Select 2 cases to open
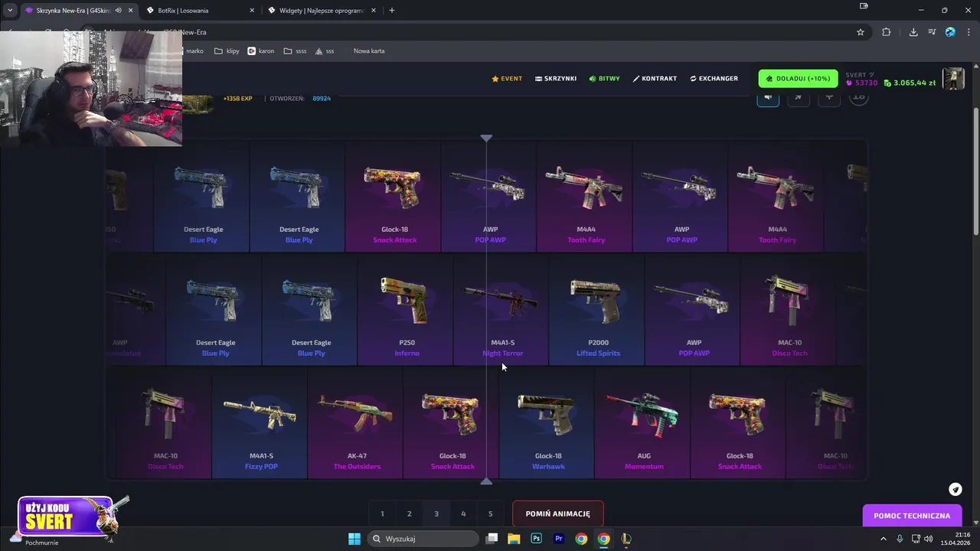 [x=409, y=514]
